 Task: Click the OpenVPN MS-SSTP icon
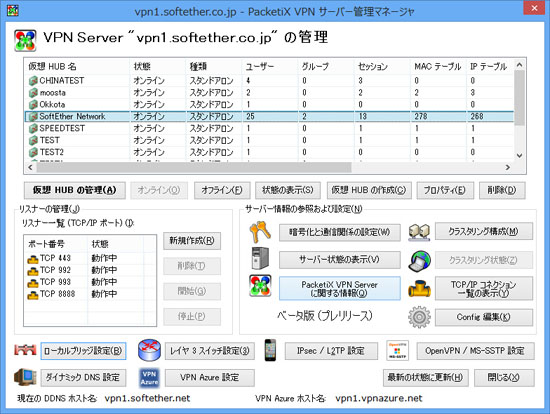click(397, 350)
